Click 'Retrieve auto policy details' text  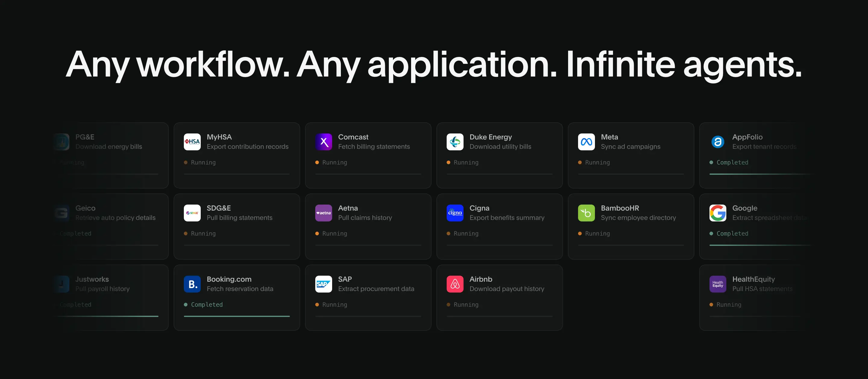(115, 218)
